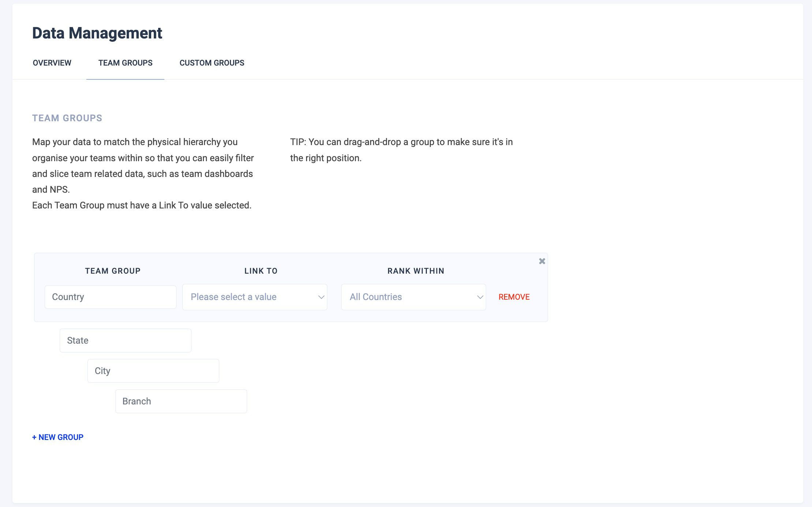Select the City team group row
The width and height of the screenshot is (812, 507).
(x=153, y=371)
